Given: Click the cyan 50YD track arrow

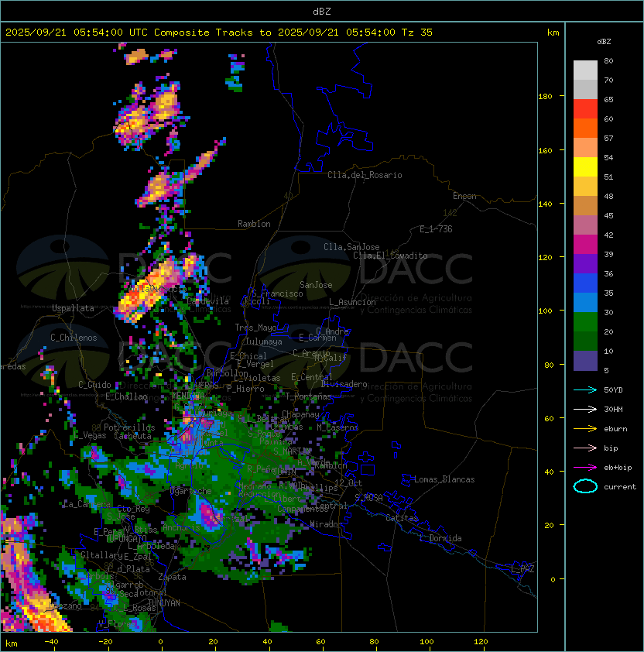Looking at the screenshot, I should (x=585, y=389).
